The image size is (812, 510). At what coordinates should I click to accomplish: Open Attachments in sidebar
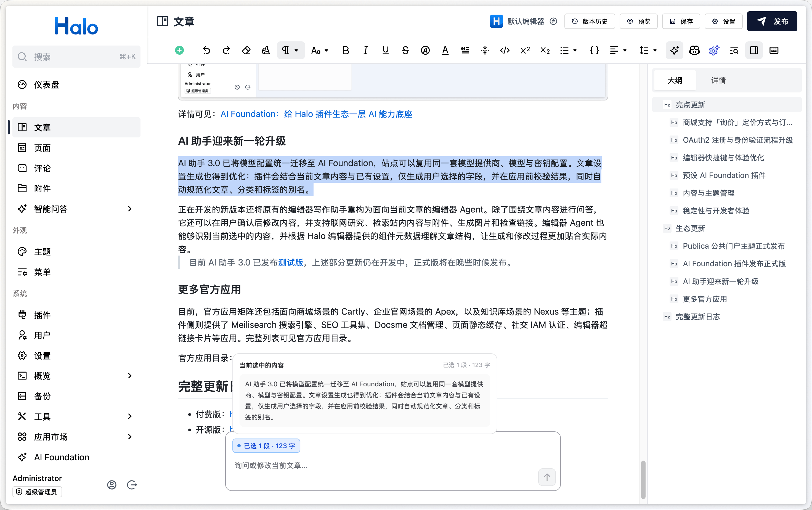click(x=76, y=188)
